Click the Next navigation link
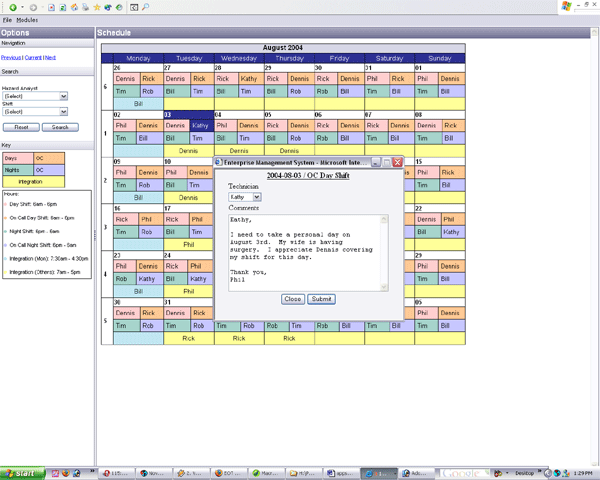The height and width of the screenshot is (480, 600). tap(50, 58)
